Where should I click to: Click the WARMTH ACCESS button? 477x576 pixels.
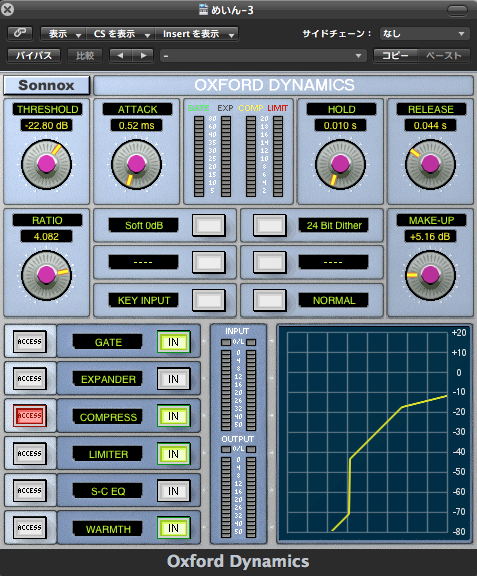(x=30, y=528)
